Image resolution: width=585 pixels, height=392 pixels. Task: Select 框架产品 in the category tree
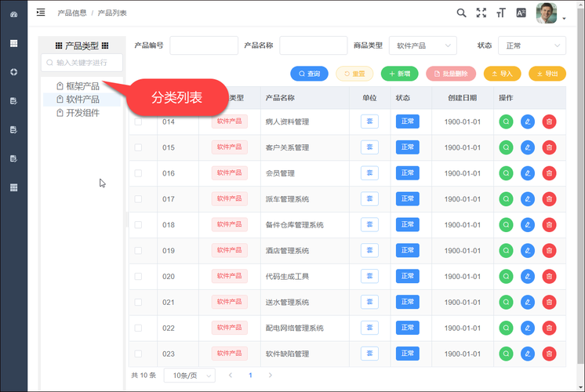coord(82,86)
